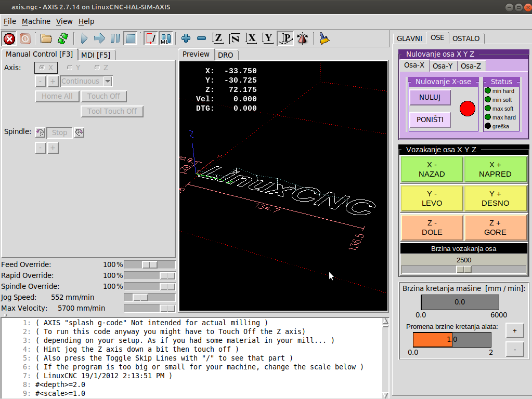Switch to the DRO tab
This screenshot has width=532, height=399.
pos(226,55)
